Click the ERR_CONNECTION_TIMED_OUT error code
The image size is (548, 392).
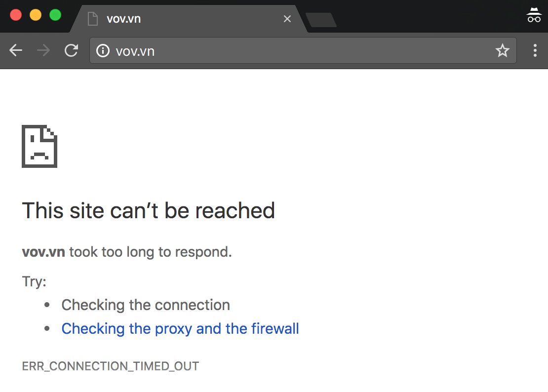[x=111, y=366]
